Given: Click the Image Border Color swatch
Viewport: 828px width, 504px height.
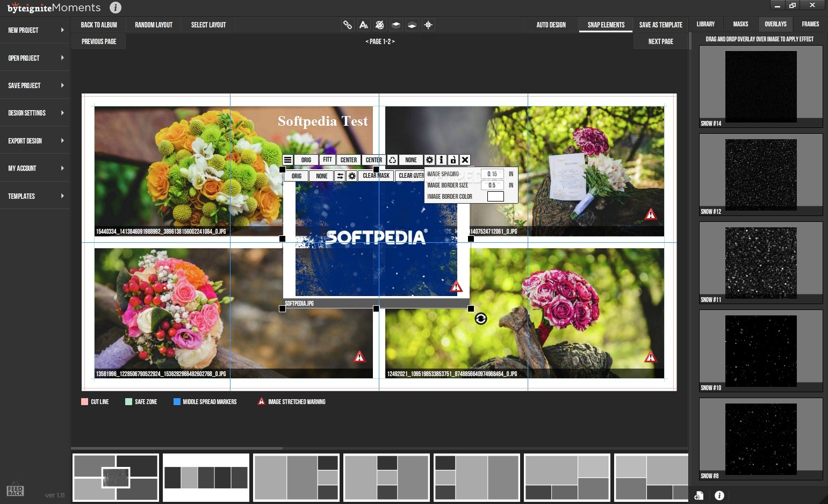Looking at the screenshot, I should click(x=495, y=197).
